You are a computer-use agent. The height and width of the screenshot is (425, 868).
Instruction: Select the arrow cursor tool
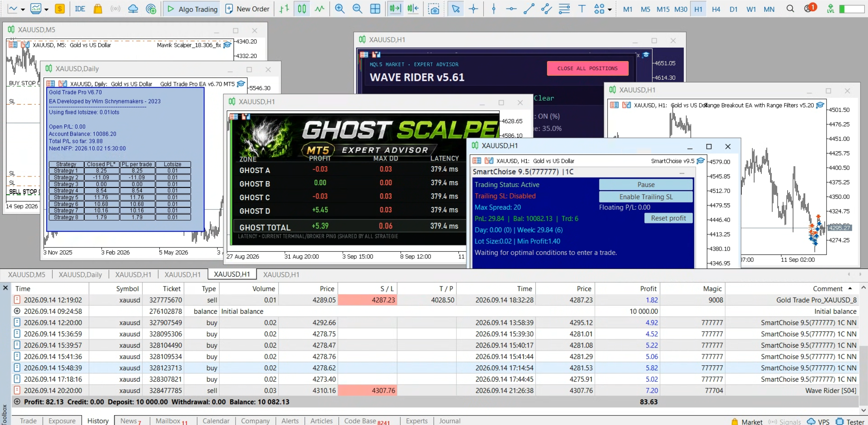(x=456, y=9)
